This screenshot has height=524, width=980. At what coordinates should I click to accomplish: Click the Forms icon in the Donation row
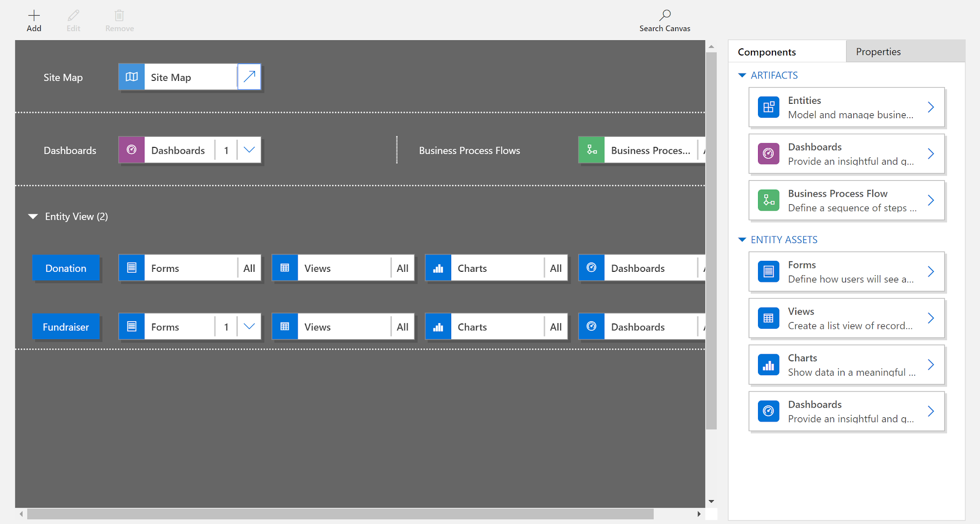[131, 268]
